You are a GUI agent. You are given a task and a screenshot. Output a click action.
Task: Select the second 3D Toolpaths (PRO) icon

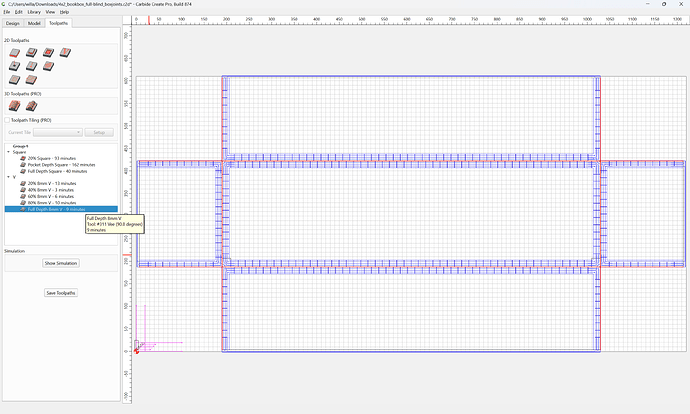coord(31,106)
